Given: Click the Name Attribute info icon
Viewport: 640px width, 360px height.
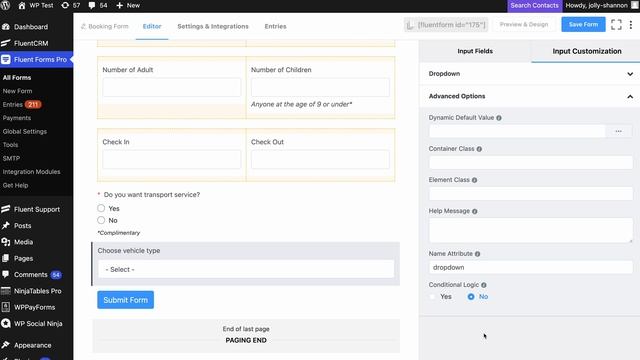Looking at the screenshot, I should (478, 254).
